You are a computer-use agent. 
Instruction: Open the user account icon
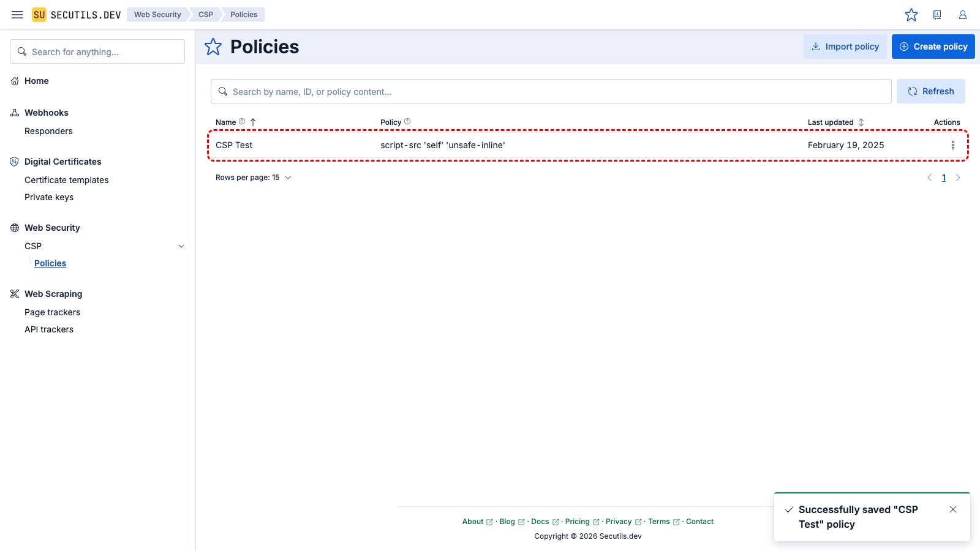tap(962, 15)
